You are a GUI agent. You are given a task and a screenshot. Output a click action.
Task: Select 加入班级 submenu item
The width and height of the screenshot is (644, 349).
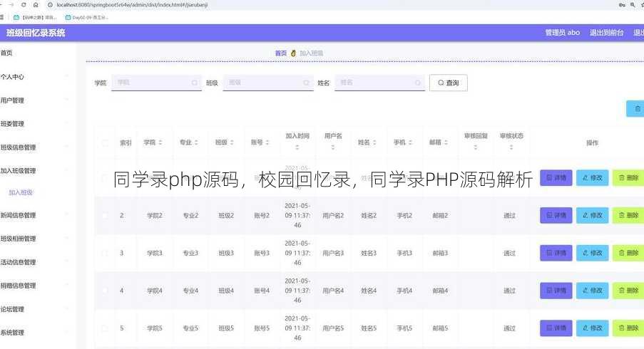[x=21, y=192]
